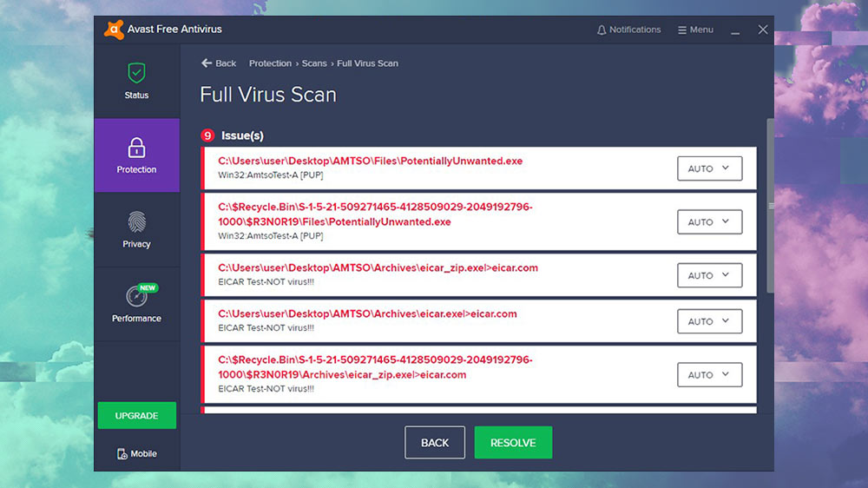This screenshot has height=488, width=868.
Task: Select Recycle.Bin Files PotentiallyUnwanted.exe path
Action: click(375, 214)
